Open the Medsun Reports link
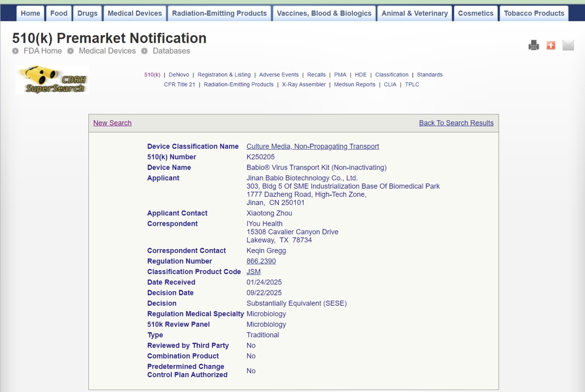The image size is (585, 392). [x=354, y=85]
